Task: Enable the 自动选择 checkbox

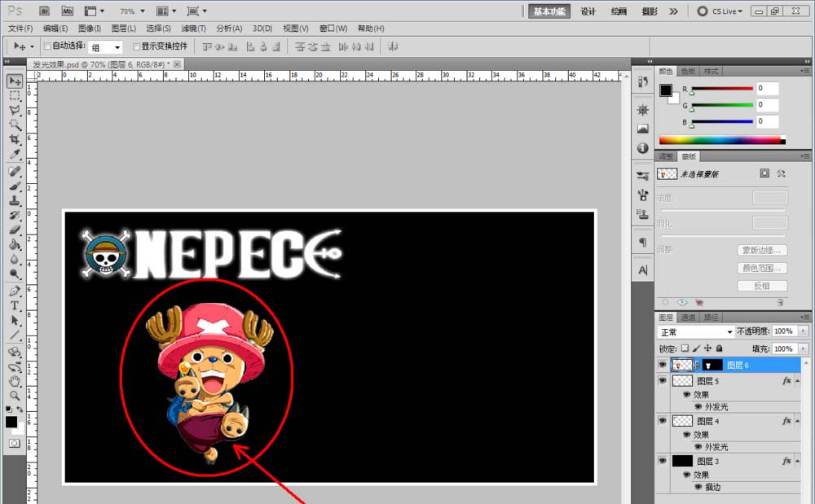Action: [47, 46]
